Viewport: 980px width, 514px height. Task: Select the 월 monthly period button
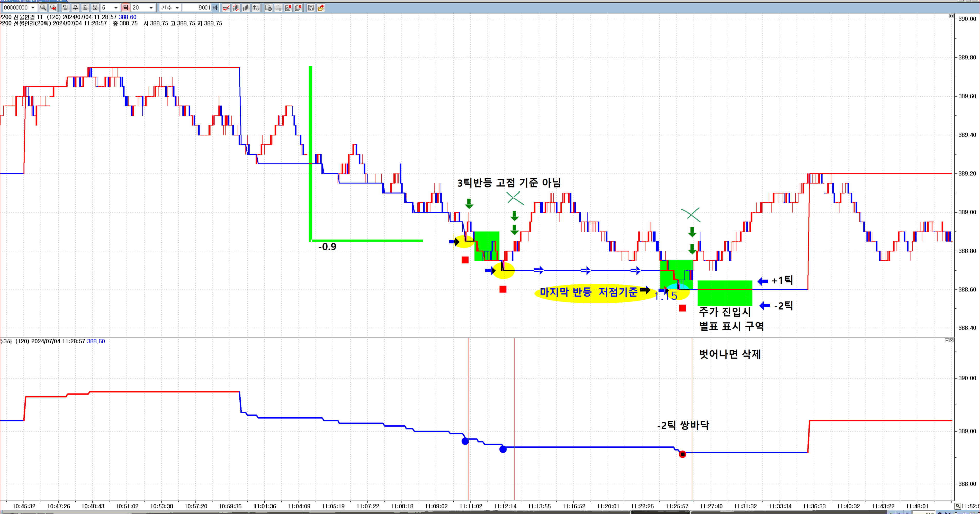pos(85,8)
